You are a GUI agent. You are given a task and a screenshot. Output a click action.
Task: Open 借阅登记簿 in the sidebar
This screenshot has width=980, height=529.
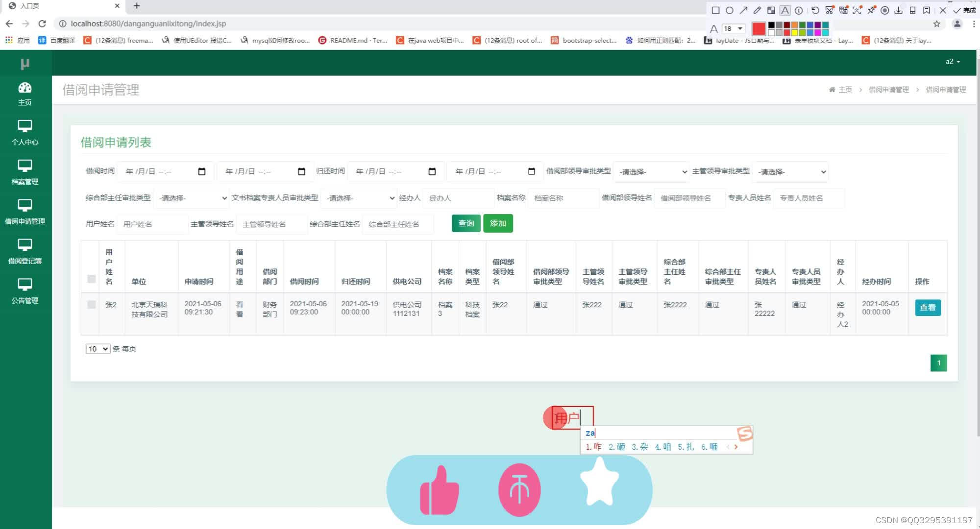tap(25, 252)
